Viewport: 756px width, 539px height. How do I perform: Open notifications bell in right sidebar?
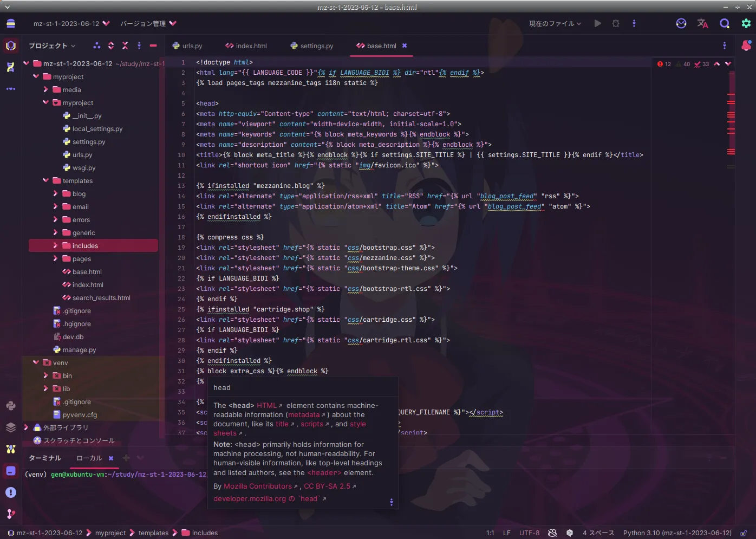[746, 46]
